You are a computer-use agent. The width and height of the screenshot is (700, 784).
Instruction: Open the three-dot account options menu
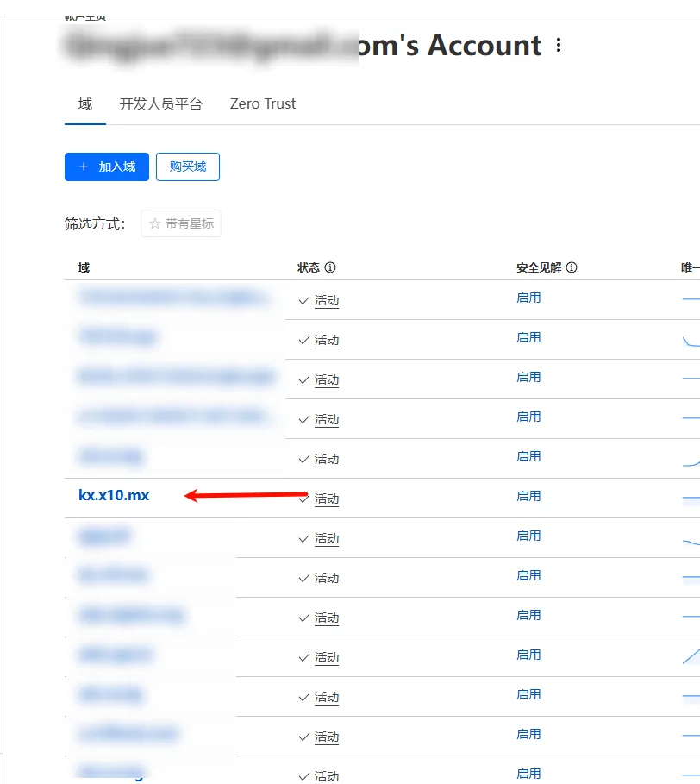pos(559,45)
